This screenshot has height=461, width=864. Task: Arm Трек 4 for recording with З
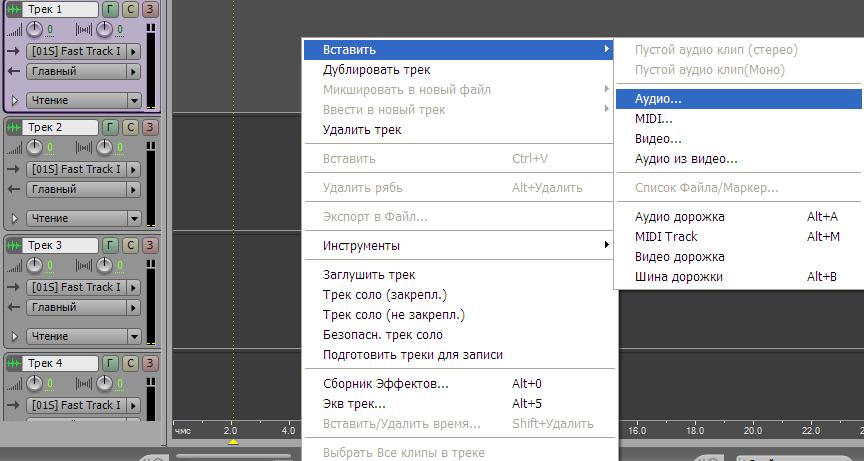point(149,364)
